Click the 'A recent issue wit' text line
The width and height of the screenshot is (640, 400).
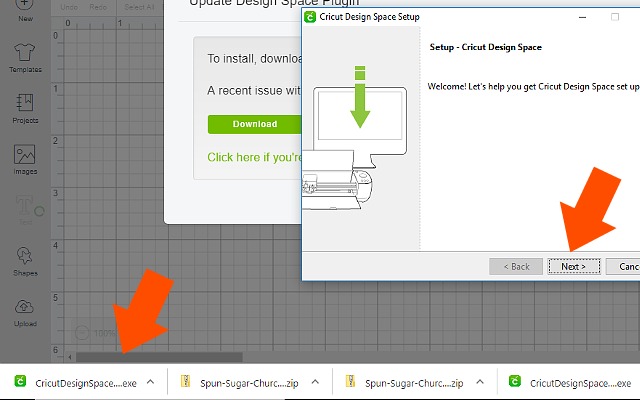254,90
